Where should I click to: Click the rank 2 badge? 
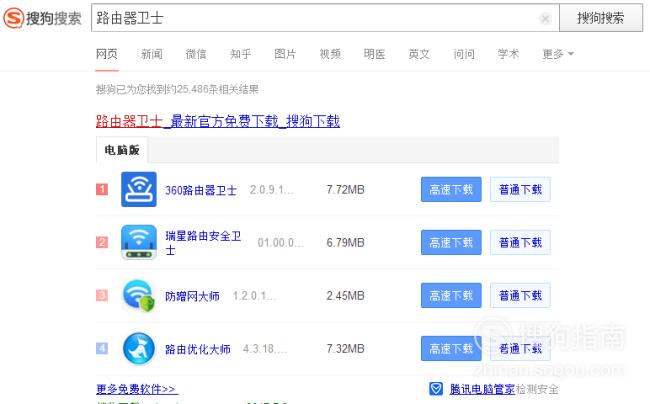102,242
